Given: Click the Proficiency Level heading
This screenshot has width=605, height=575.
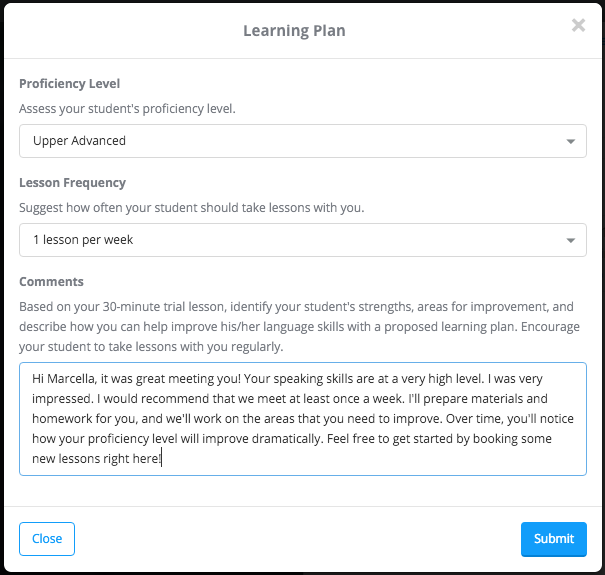Looking at the screenshot, I should [69, 84].
